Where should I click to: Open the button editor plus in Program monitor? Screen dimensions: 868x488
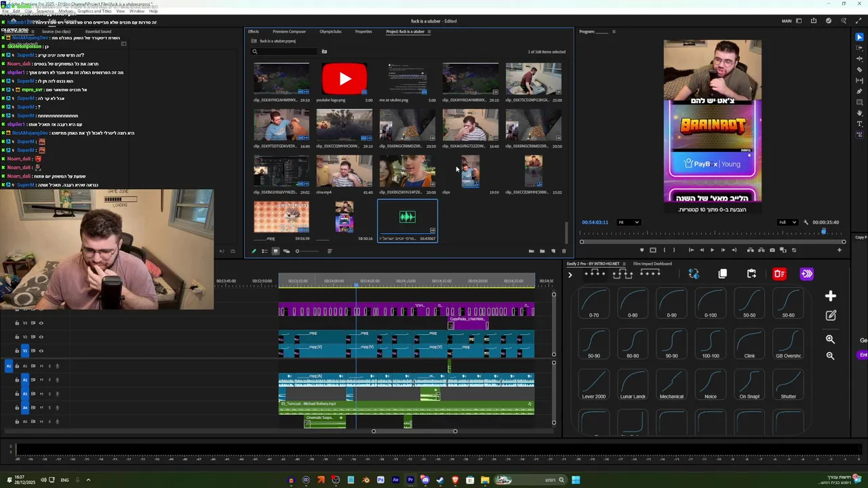(840, 250)
